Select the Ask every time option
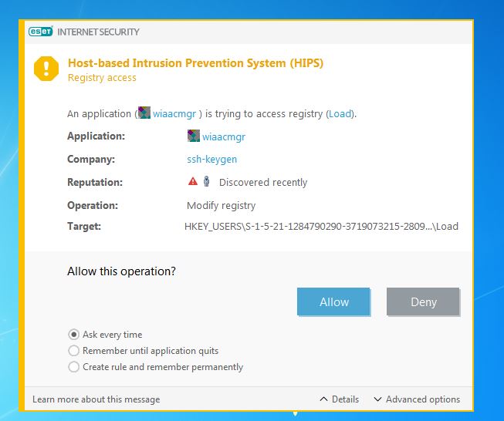This screenshot has width=504, height=421. pyautogui.click(x=74, y=335)
